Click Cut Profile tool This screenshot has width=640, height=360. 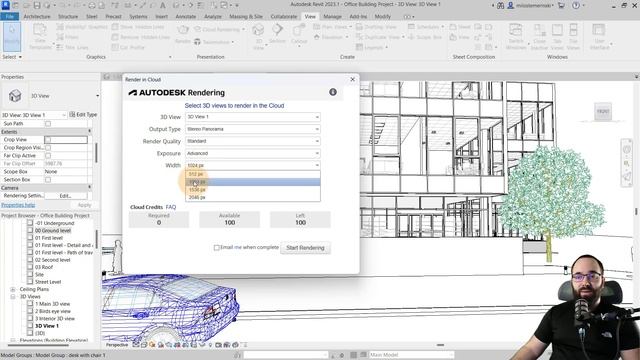[x=128, y=47]
